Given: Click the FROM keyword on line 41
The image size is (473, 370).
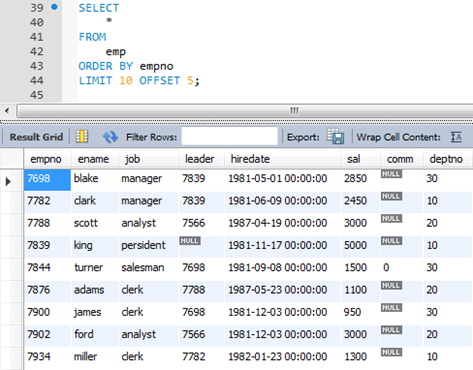Looking at the screenshot, I should tap(92, 37).
